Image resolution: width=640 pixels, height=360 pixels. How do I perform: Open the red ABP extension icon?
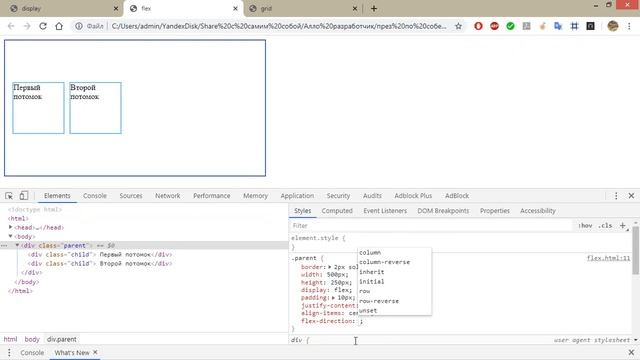tap(494, 26)
